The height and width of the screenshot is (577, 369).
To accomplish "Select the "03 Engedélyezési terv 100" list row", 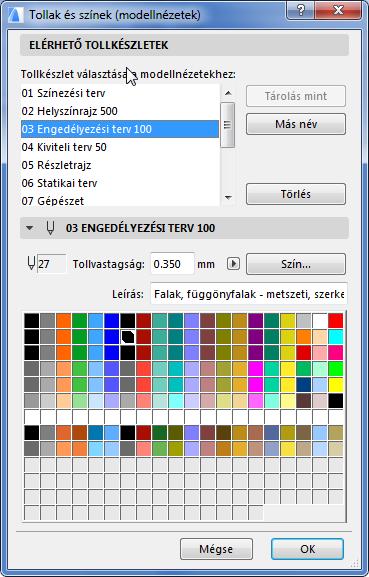I will click(x=120, y=129).
